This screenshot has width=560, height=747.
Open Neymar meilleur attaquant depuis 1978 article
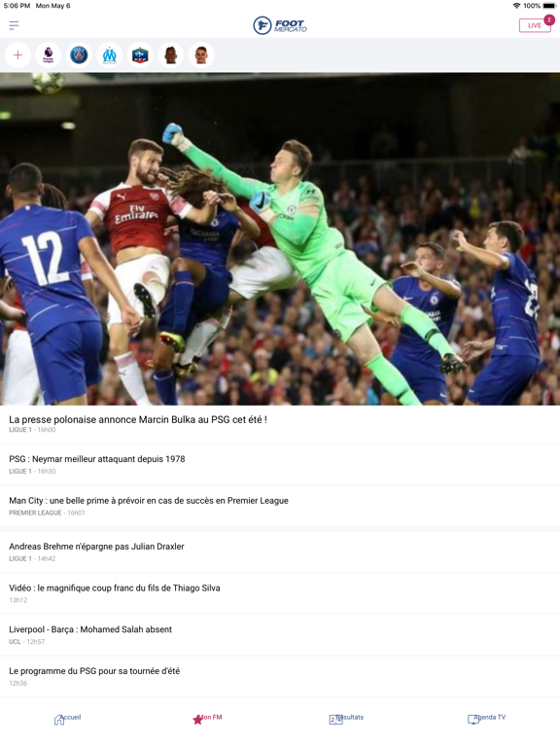pyautogui.click(x=280, y=465)
